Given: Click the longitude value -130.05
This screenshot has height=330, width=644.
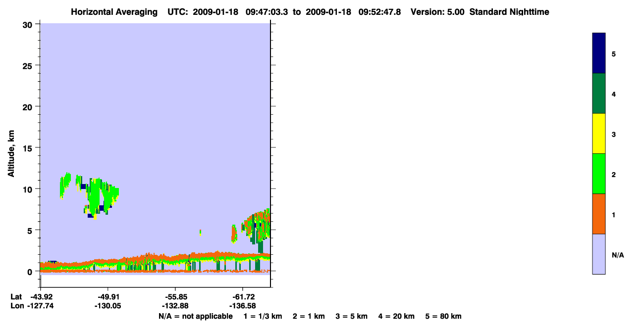Looking at the screenshot, I should (x=107, y=306).
